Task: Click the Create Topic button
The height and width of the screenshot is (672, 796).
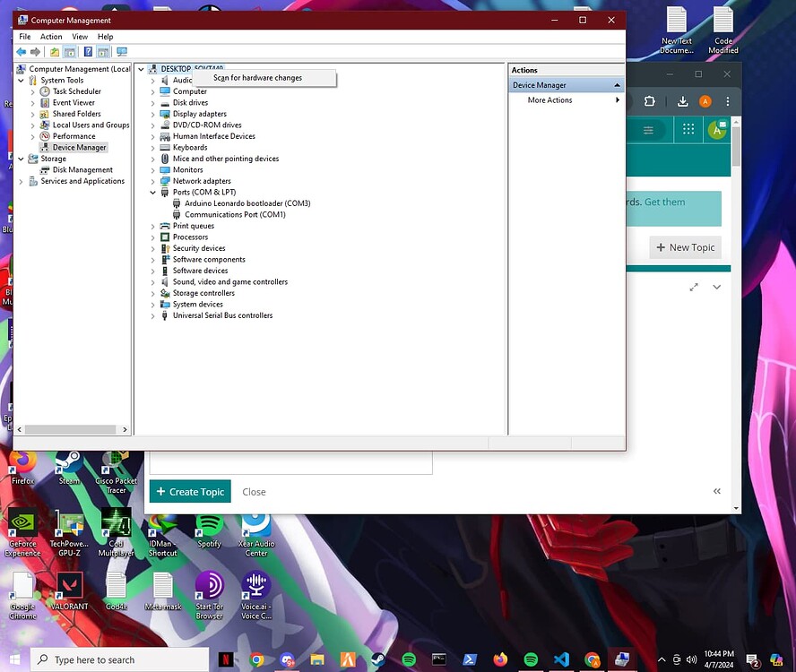Action: 189,491
